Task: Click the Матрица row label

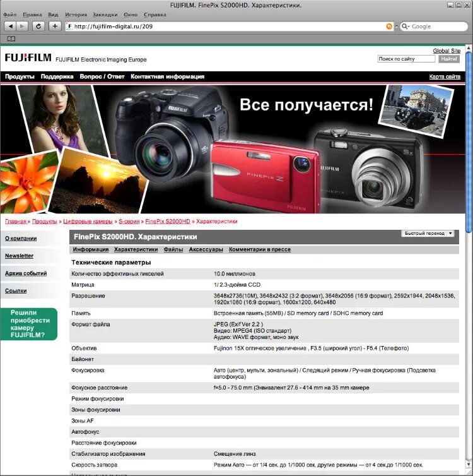Action: pos(83,285)
